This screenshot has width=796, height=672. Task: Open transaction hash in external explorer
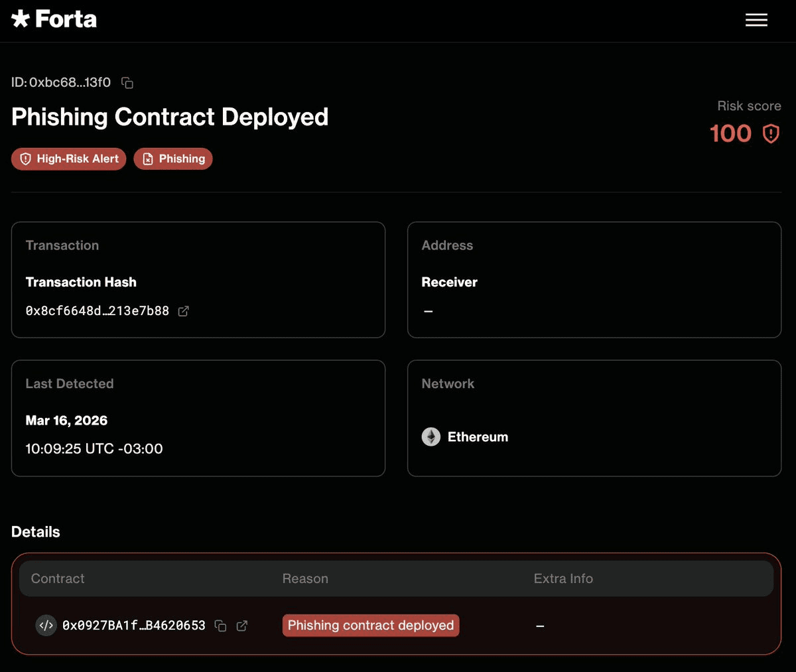pyautogui.click(x=184, y=311)
